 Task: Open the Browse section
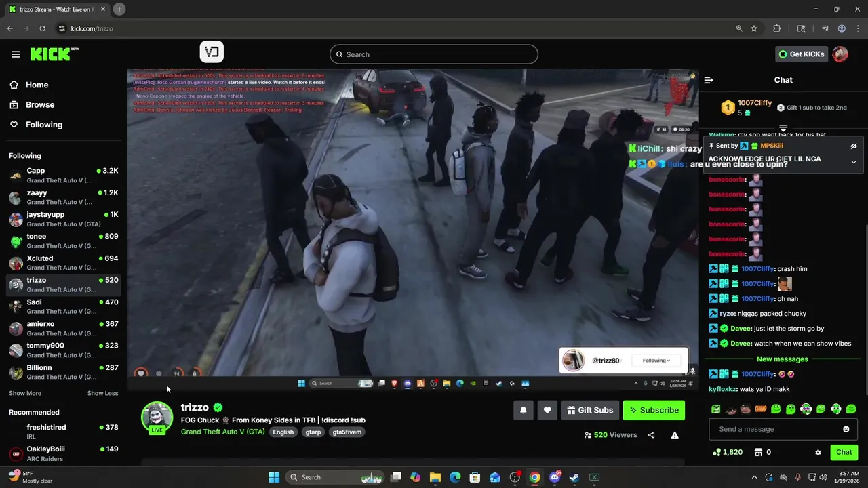coord(32,104)
